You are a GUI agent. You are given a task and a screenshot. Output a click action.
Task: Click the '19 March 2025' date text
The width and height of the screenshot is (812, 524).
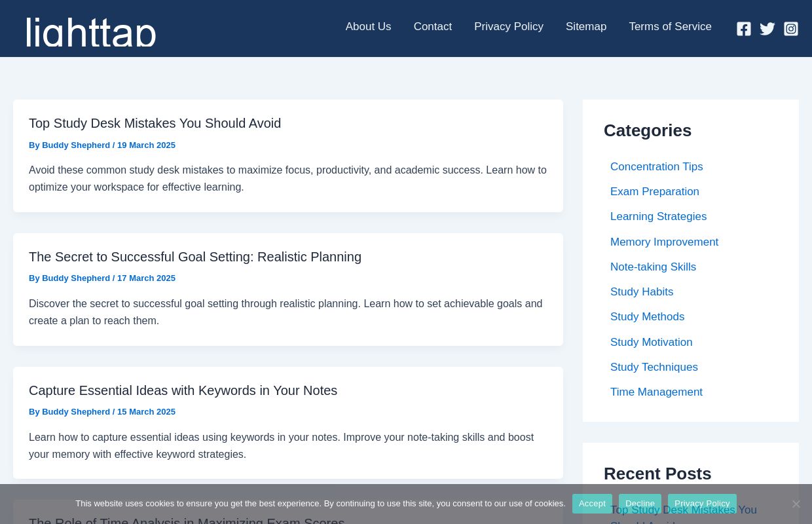coord(146,145)
